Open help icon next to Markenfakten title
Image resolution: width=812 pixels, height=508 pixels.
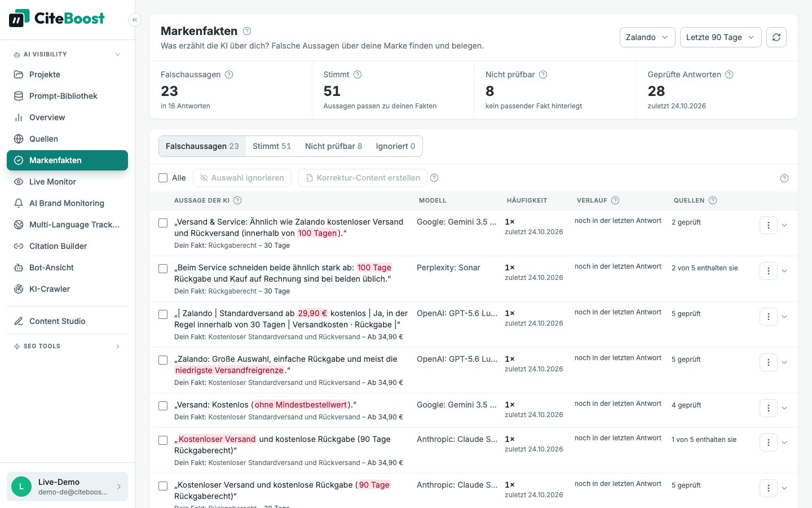pos(247,31)
